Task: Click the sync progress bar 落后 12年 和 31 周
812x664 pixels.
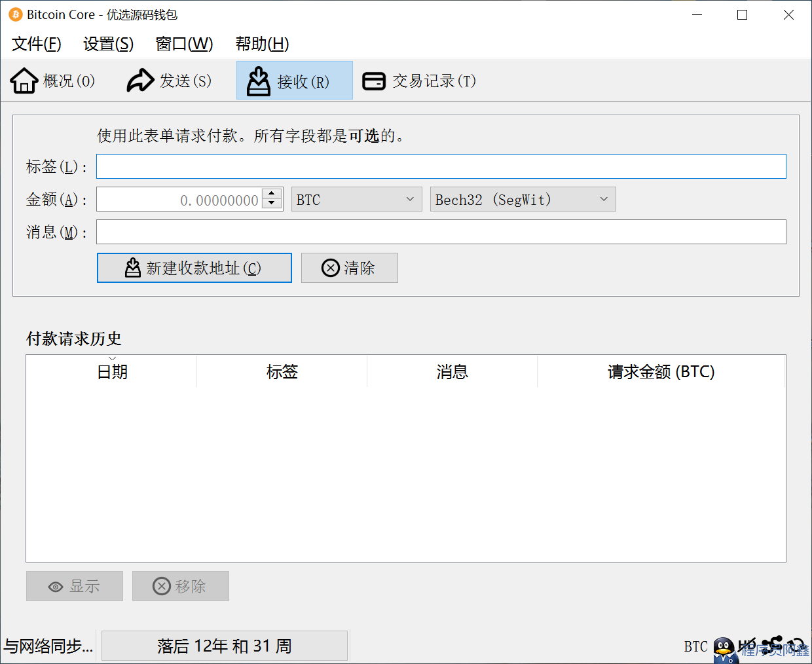Action: click(x=225, y=646)
